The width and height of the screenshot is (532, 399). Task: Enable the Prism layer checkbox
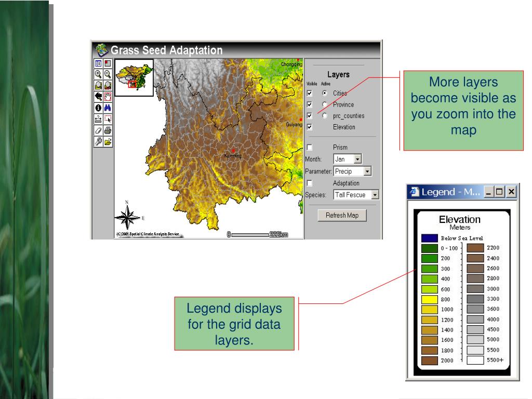pyautogui.click(x=310, y=147)
